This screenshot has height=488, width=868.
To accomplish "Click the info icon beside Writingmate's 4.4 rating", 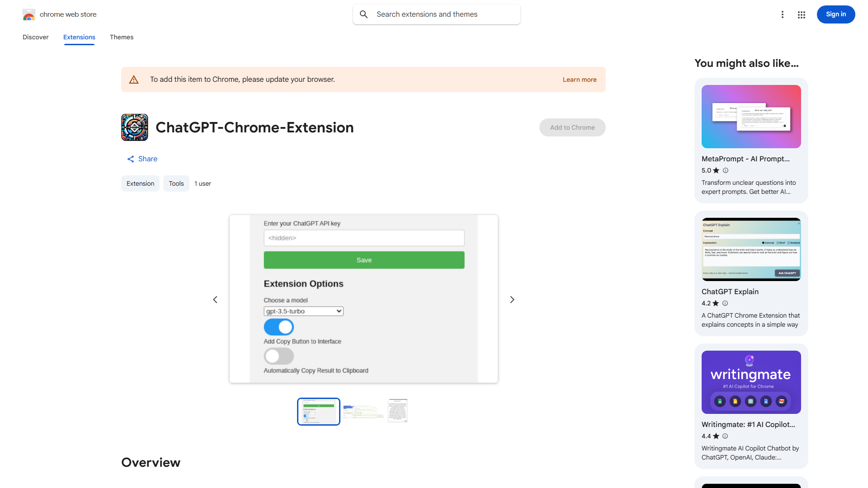I will click(725, 436).
